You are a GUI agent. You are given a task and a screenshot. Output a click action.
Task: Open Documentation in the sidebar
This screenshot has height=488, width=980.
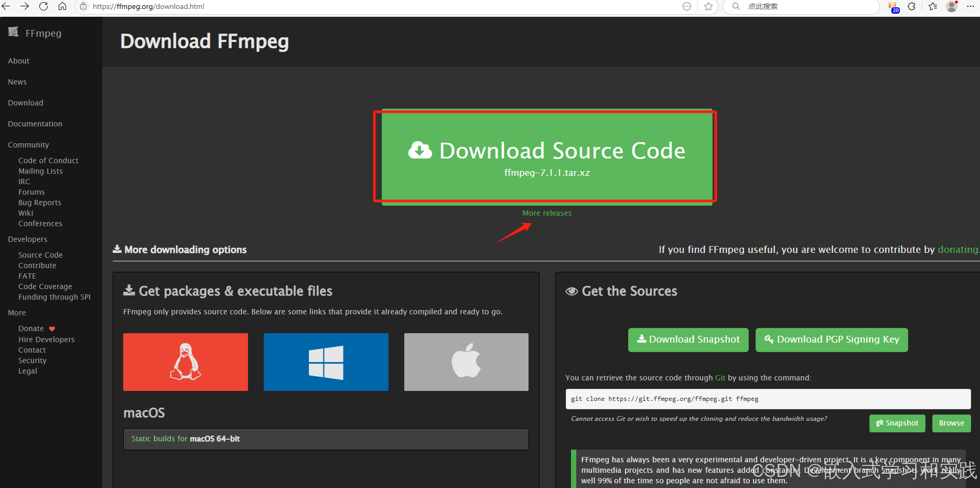point(35,124)
